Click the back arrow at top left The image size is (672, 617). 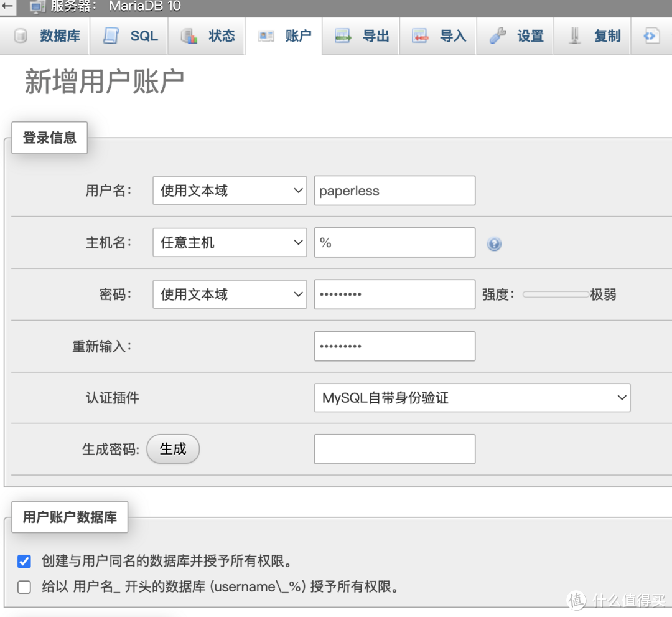[x=7, y=7]
